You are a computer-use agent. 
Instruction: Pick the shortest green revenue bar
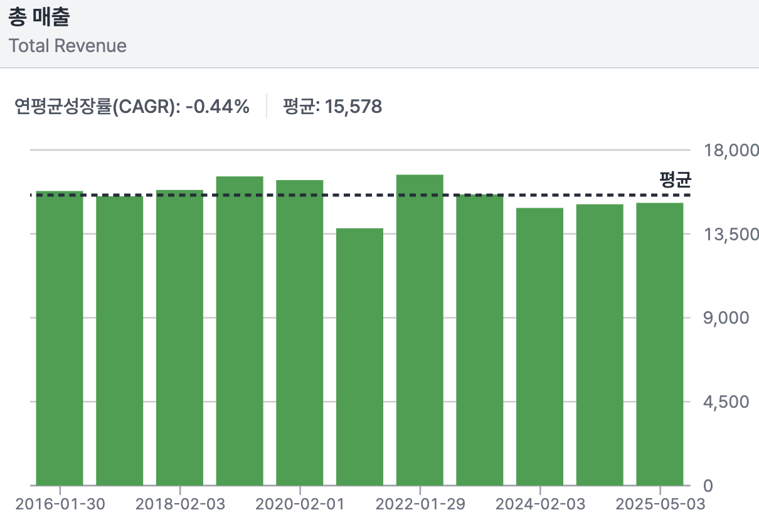[x=359, y=358]
